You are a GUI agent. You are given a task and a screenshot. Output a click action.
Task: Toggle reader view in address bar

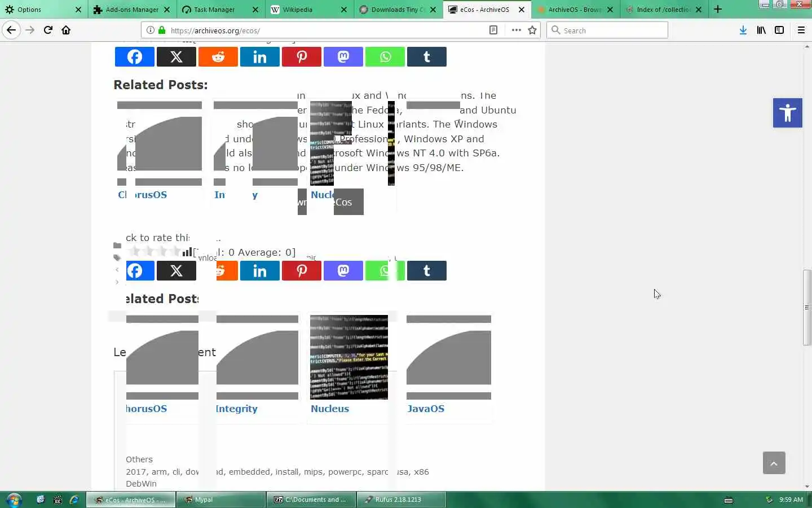coord(493,30)
